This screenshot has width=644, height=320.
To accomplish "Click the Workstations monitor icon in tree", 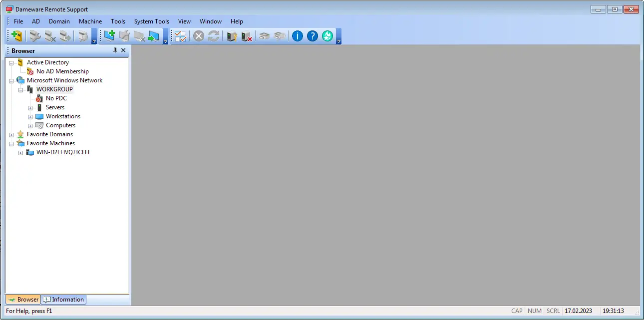I will tap(39, 116).
